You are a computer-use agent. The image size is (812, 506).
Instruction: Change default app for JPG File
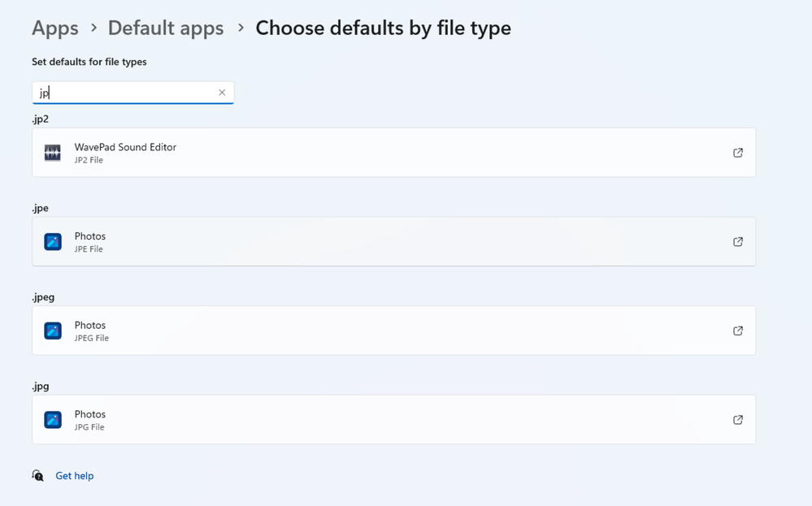393,420
